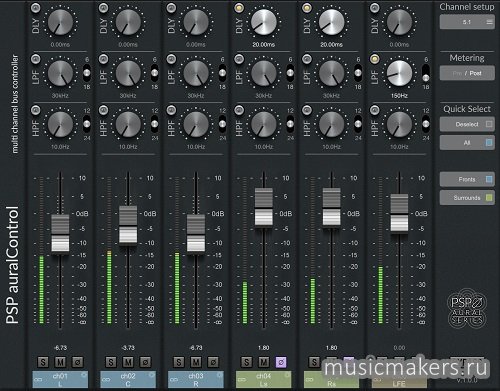Mute channel ch02 C with the M button

[x=128, y=362]
